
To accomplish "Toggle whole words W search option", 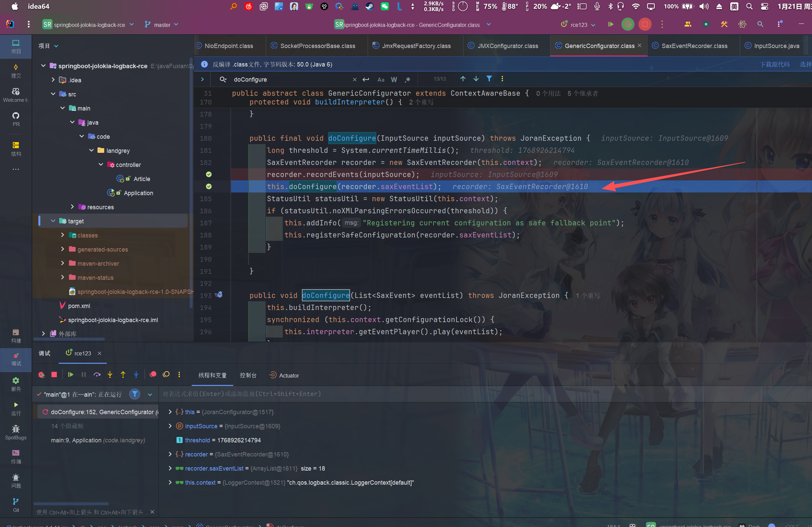I will point(394,79).
